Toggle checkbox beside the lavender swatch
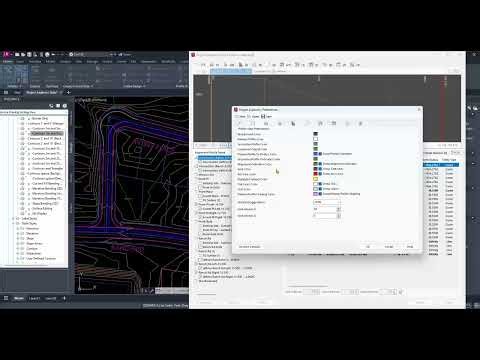This screenshot has height=360, width=480. pyautogui.click(x=320, y=194)
